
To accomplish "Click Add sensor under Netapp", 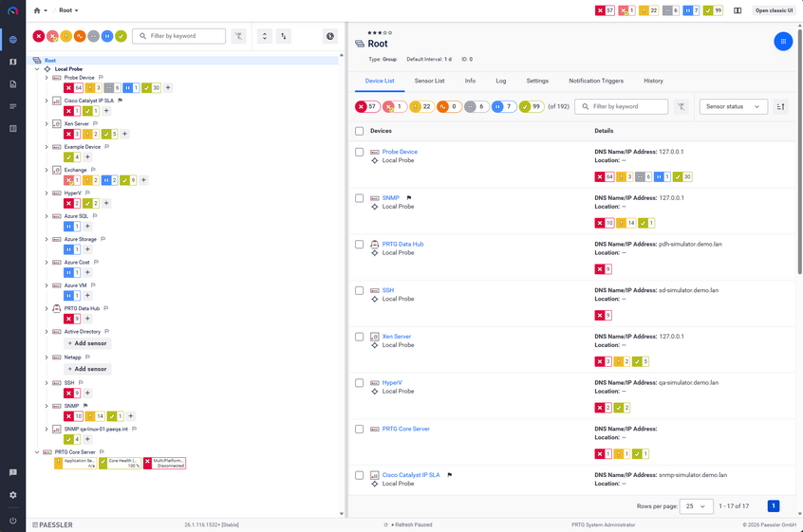I will [87, 369].
